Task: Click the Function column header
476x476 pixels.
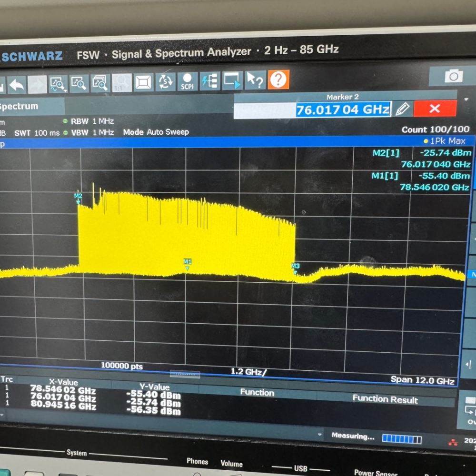Action: point(257,392)
